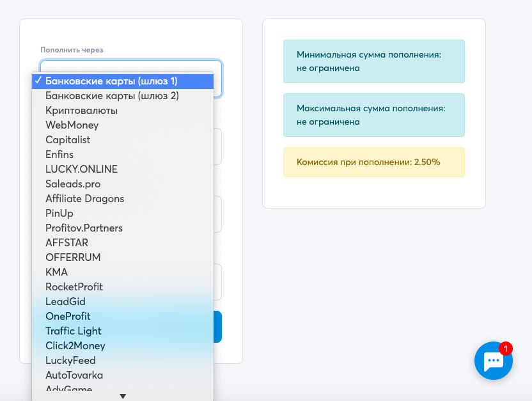Select Enfins option
This screenshot has height=401, width=532.
(123, 155)
